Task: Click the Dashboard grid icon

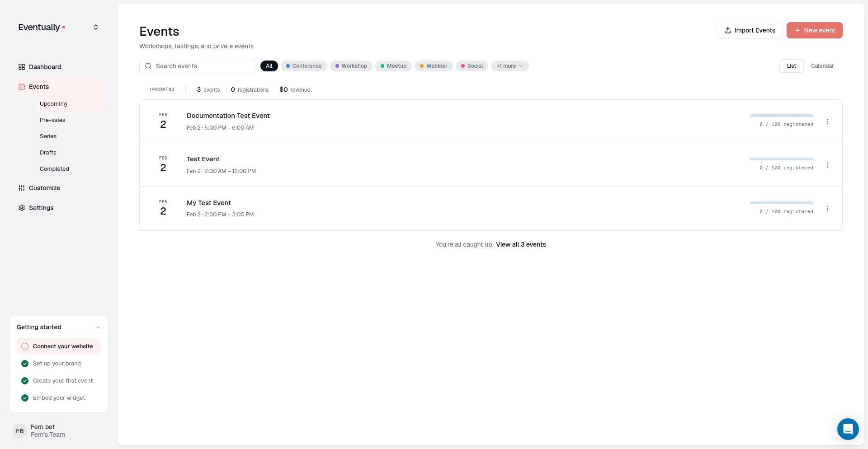Action: pyautogui.click(x=22, y=67)
